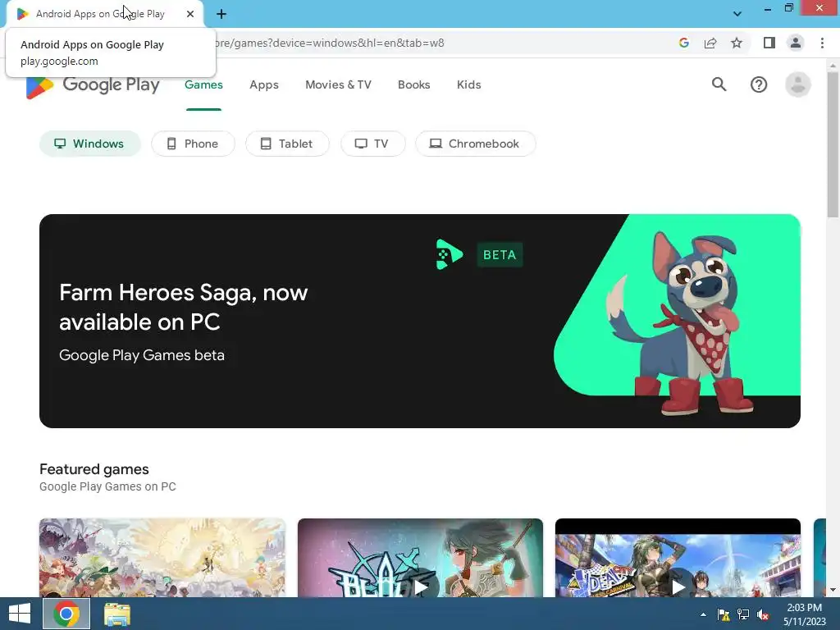Click scrollbar down arrow

tap(833, 591)
